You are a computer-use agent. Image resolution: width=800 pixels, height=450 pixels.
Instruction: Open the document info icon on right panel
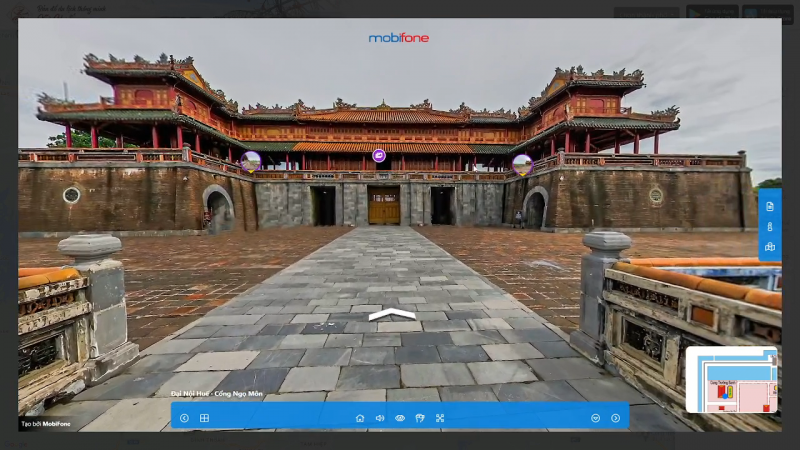(x=770, y=206)
